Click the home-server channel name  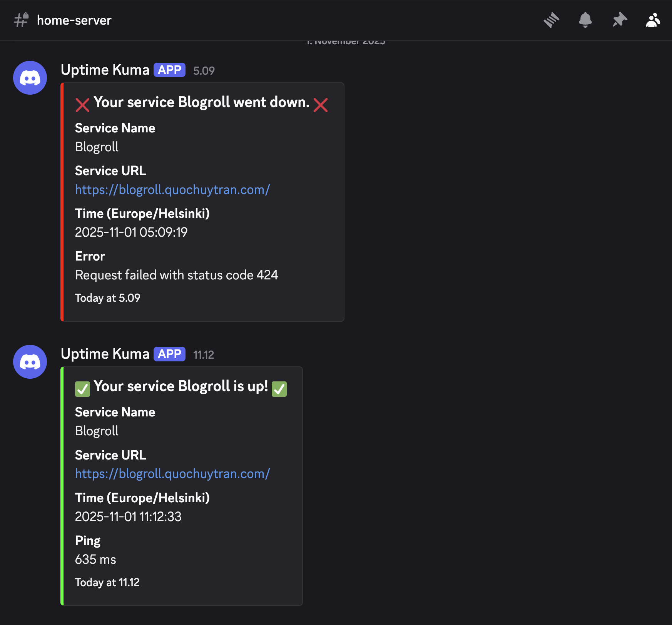[x=74, y=20]
